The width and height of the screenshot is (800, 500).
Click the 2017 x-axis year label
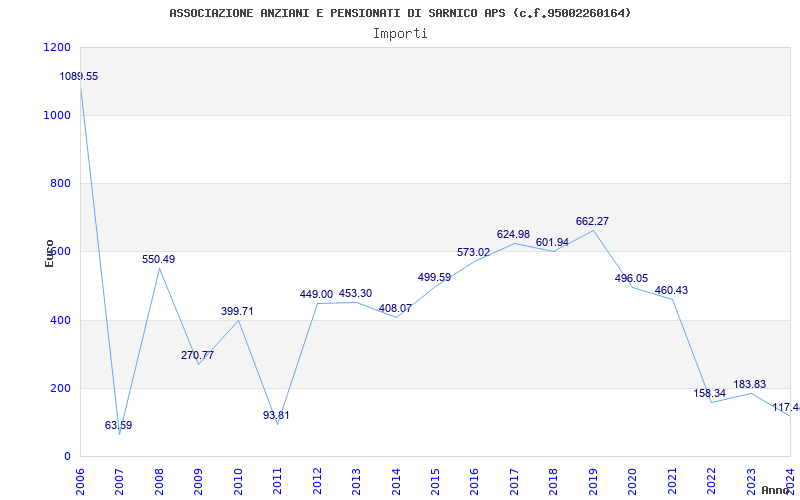pyautogui.click(x=514, y=482)
